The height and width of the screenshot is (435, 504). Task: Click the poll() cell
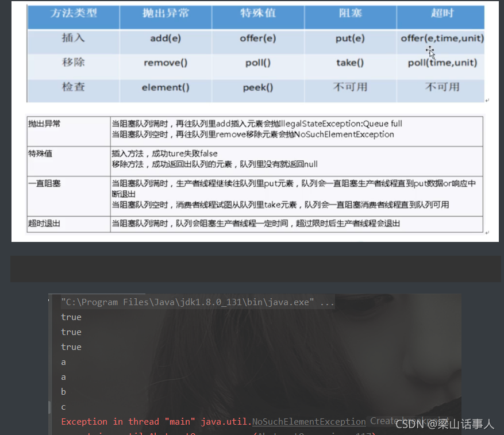pyautogui.click(x=258, y=63)
